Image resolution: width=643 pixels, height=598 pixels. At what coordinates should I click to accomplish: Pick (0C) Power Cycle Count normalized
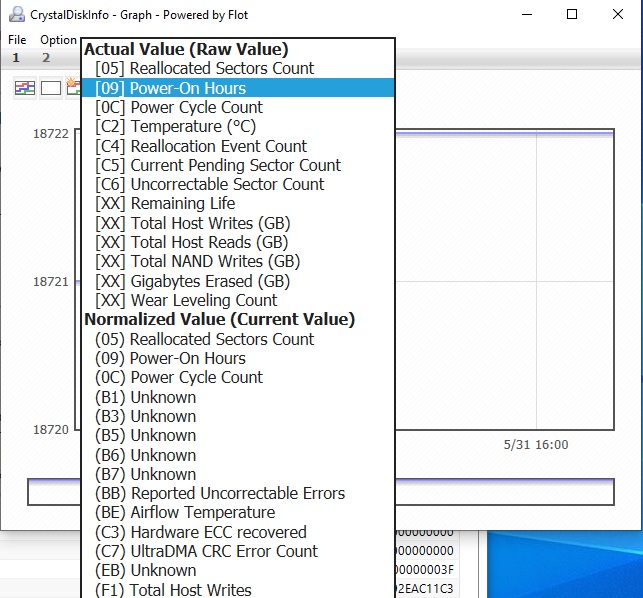[238, 378]
